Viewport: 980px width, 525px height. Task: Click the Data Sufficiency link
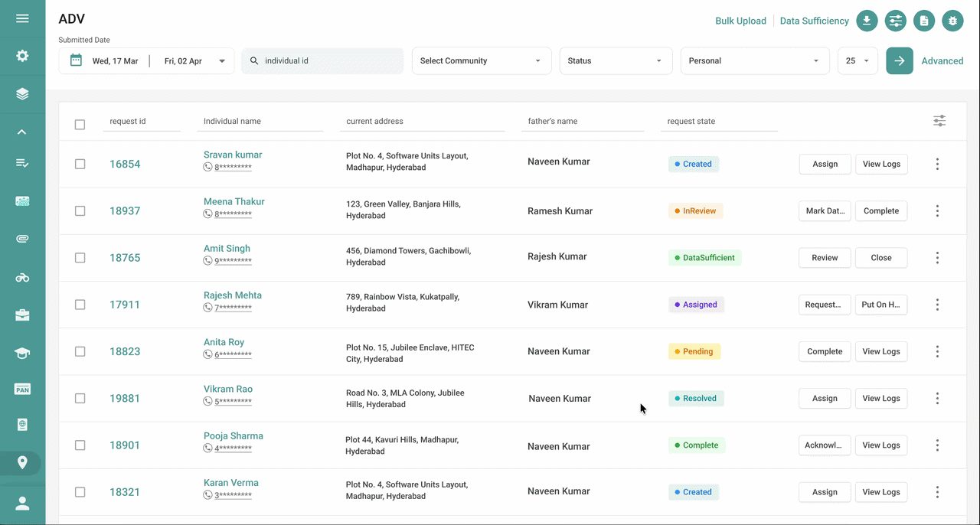click(814, 21)
